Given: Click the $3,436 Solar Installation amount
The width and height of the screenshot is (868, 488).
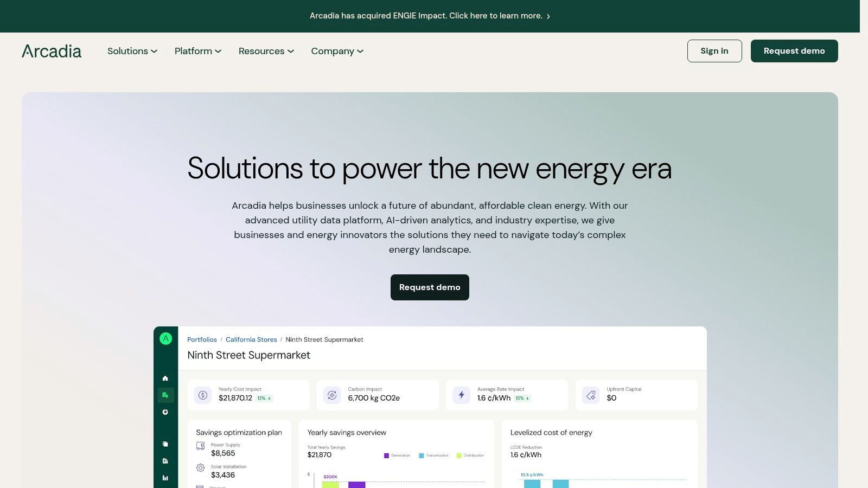Looking at the screenshot, I should tap(223, 475).
